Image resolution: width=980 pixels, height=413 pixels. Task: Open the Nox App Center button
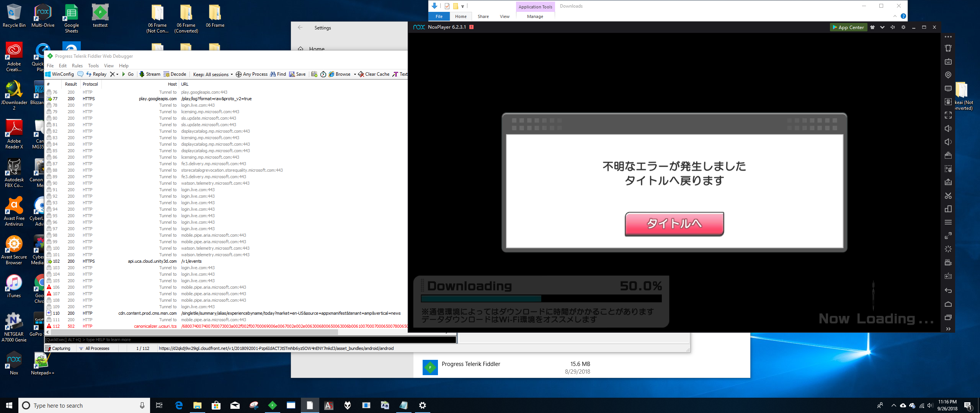pos(848,27)
